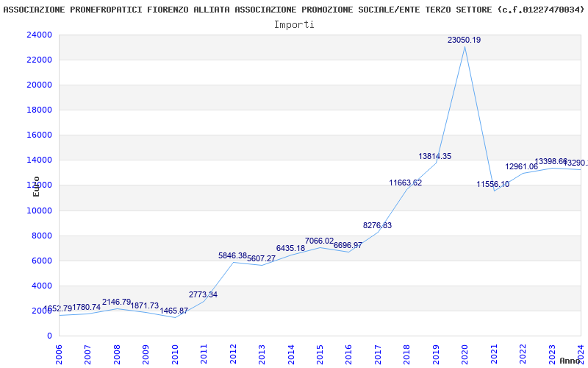588x368 pixels.
Task: Click the line peak point at 2020
Action: point(465,46)
